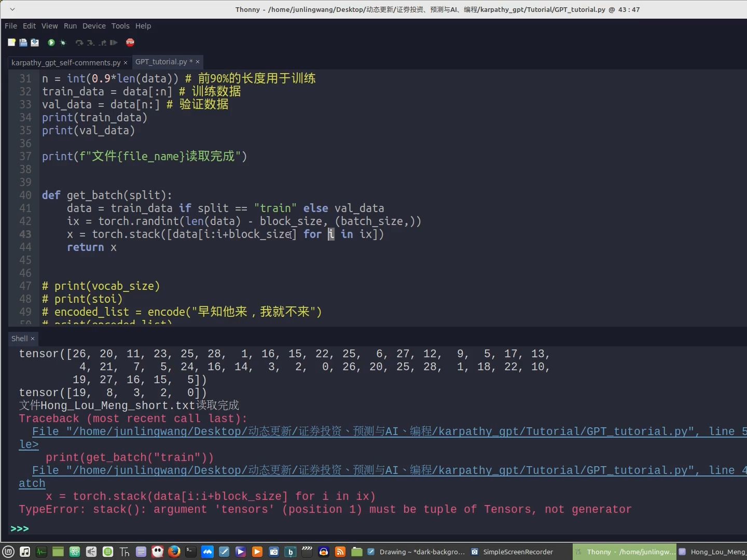Click the 'print(val_data)' line in editor

(x=88, y=131)
